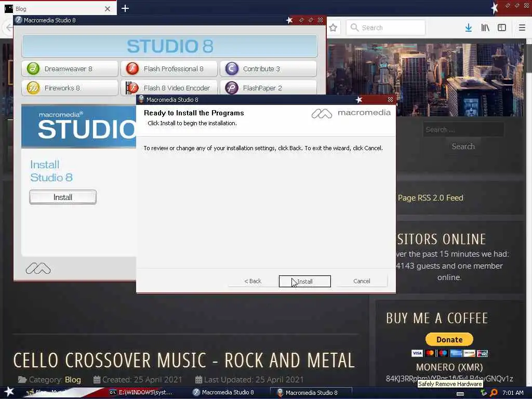The height and width of the screenshot is (399, 532).
Task: Click the taskbar clock 7:01 AM
Action: click(513, 393)
